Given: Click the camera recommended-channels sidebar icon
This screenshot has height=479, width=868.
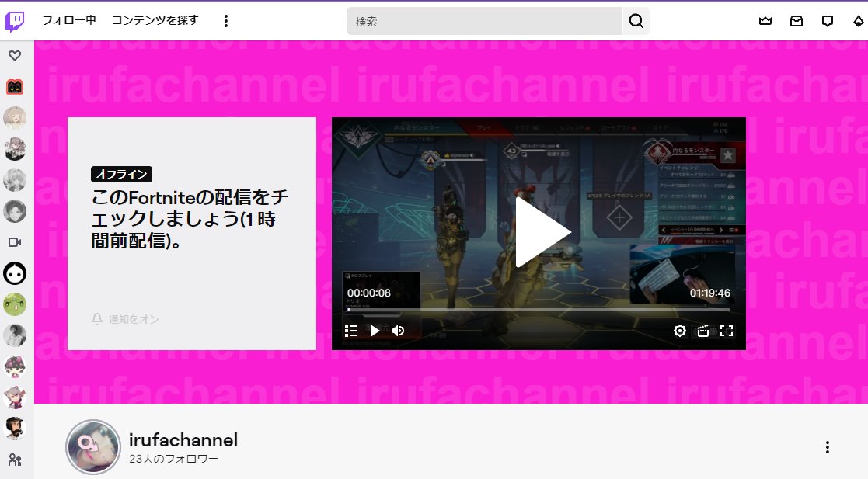Looking at the screenshot, I should click(x=15, y=242).
